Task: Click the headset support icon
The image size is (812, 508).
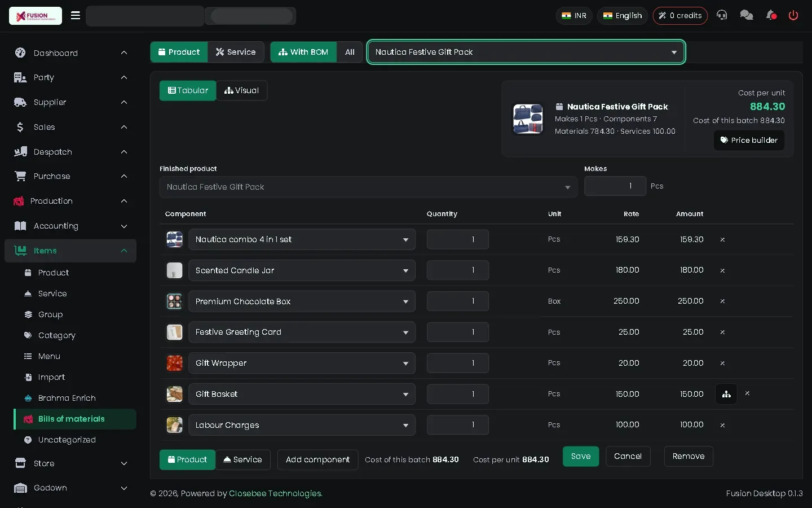Action: pyautogui.click(x=722, y=15)
